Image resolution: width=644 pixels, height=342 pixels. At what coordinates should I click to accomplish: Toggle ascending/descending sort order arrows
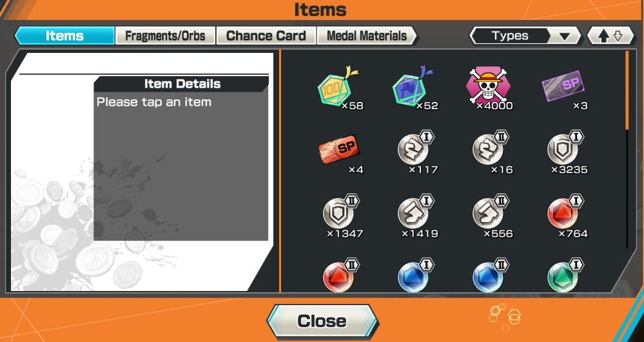(610, 35)
